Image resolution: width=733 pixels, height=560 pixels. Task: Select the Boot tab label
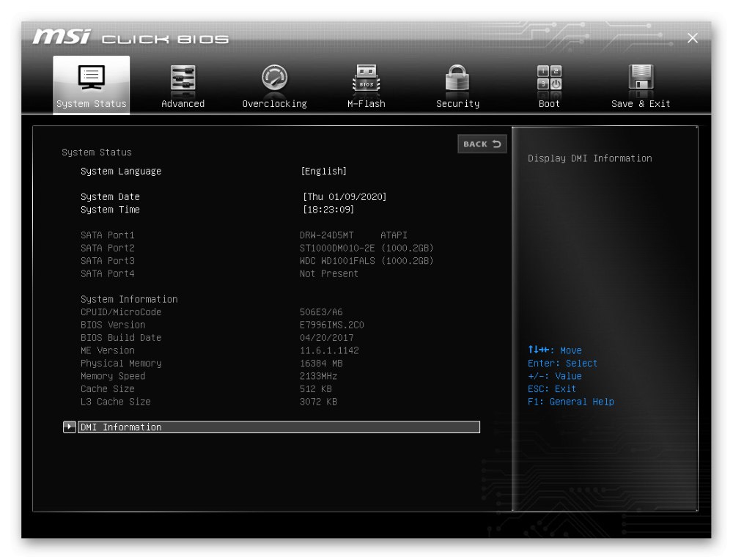549,104
